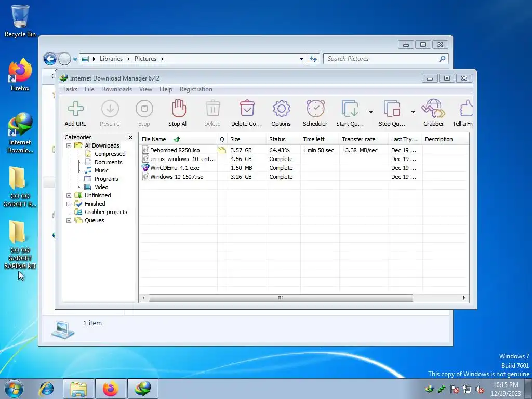
Task: Open IDM Options gear icon
Action: click(x=281, y=109)
